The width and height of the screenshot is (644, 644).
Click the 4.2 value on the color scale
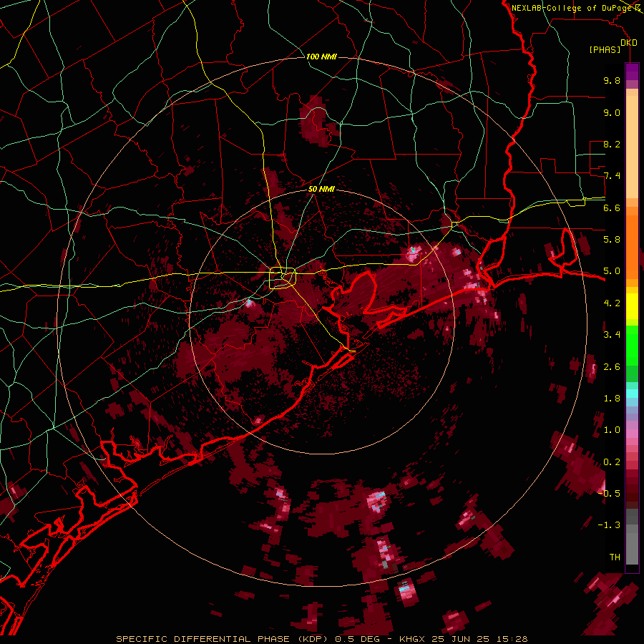[612, 303]
